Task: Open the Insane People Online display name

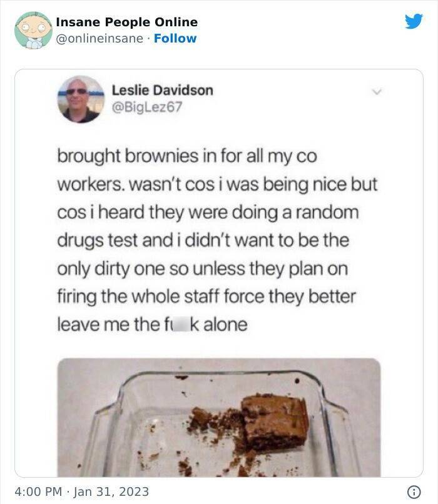Action: click(126, 22)
